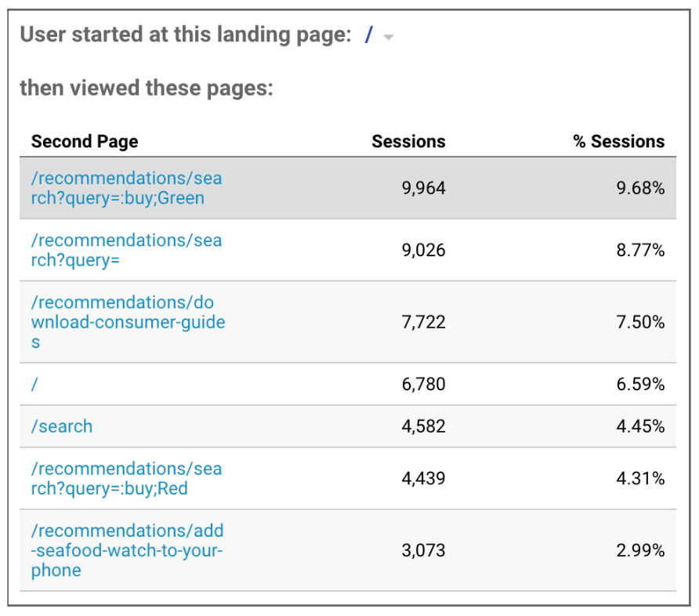699x616 pixels.
Task: Select the 2.99% sessions percentage cell
Action: [640, 550]
